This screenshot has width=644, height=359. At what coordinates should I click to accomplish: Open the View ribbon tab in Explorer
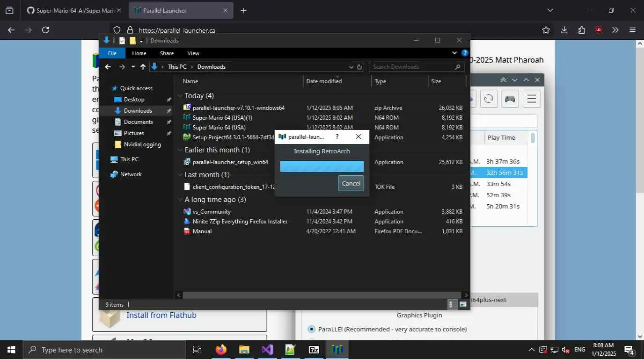click(x=193, y=53)
